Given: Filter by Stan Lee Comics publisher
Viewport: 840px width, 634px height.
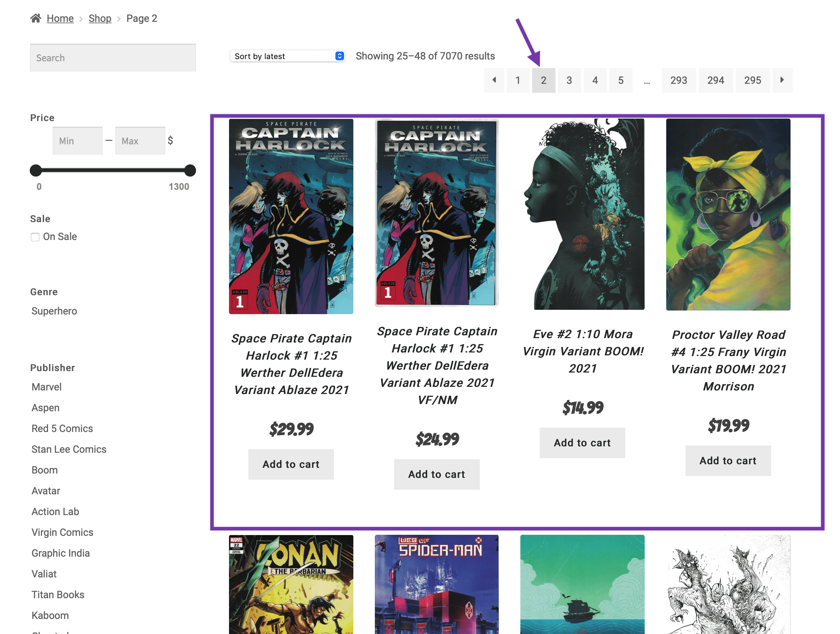Looking at the screenshot, I should [x=69, y=449].
